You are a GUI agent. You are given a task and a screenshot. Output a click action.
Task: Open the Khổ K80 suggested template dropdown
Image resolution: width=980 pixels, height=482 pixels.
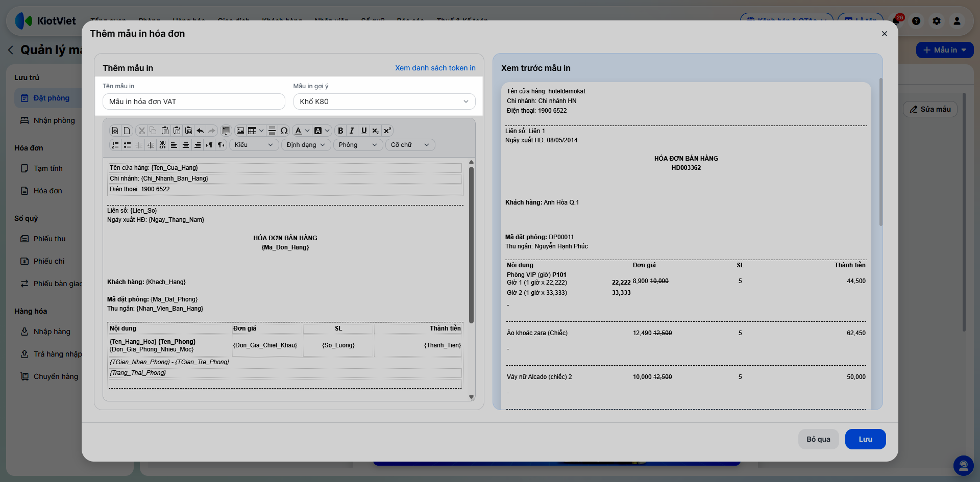click(384, 102)
